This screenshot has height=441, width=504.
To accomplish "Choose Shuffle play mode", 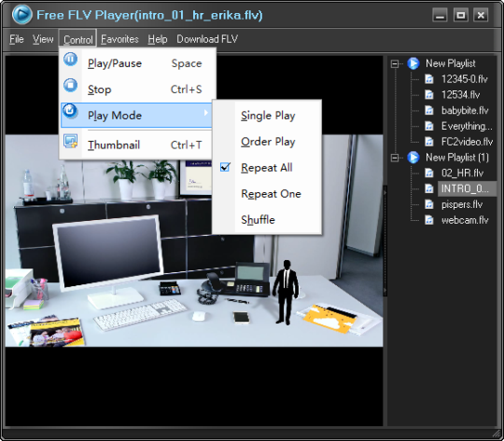I will 259,220.
